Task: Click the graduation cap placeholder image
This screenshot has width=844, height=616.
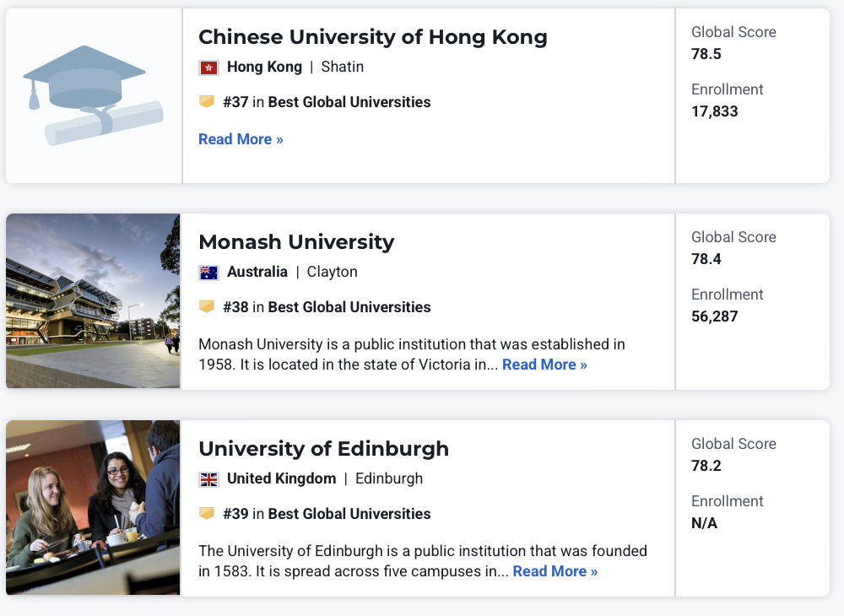Action: [93, 95]
